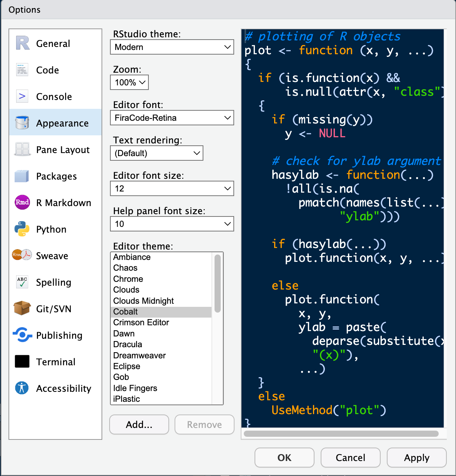Click the Apply button
The width and height of the screenshot is (456, 476).
point(417,458)
